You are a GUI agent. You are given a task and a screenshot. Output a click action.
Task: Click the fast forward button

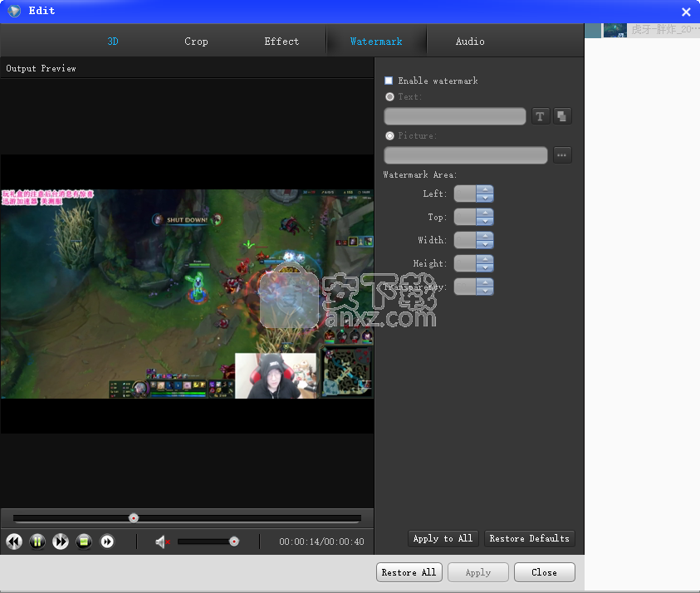[61, 542]
